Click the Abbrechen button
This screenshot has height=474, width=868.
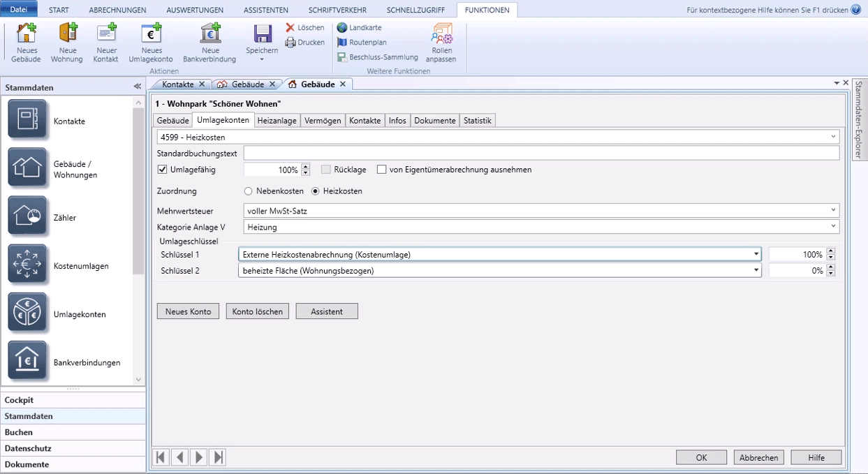click(759, 457)
